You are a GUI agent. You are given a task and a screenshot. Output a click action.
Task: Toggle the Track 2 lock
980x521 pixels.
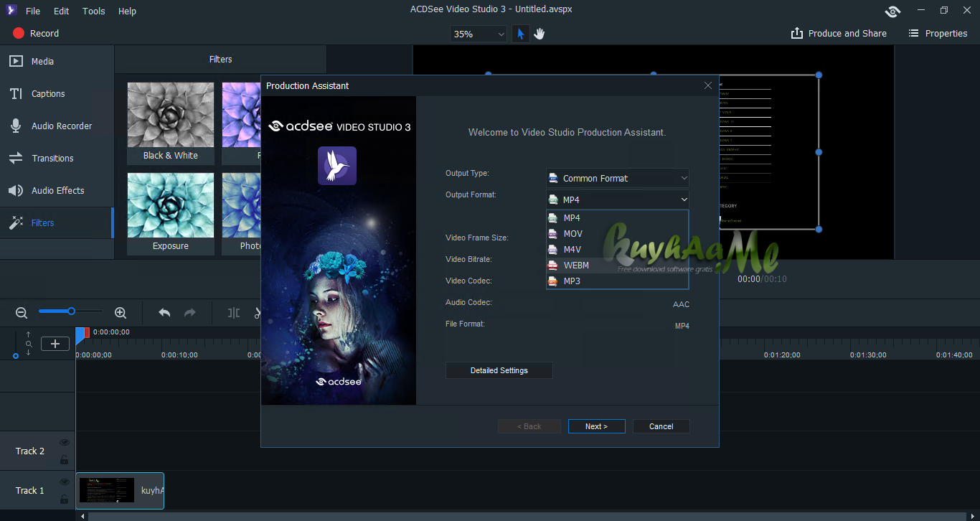pos(65,459)
